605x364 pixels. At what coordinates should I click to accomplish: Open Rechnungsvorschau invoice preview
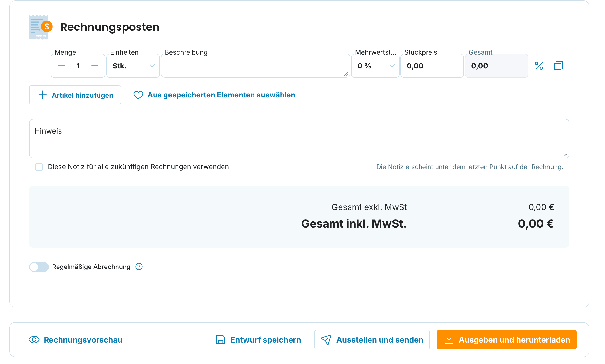click(x=76, y=340)
